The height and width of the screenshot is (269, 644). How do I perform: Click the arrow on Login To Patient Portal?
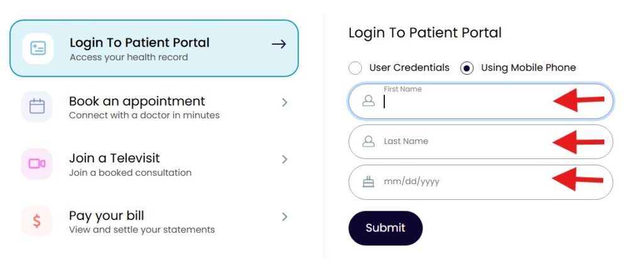pyautogui.click(x=279, y=44)
